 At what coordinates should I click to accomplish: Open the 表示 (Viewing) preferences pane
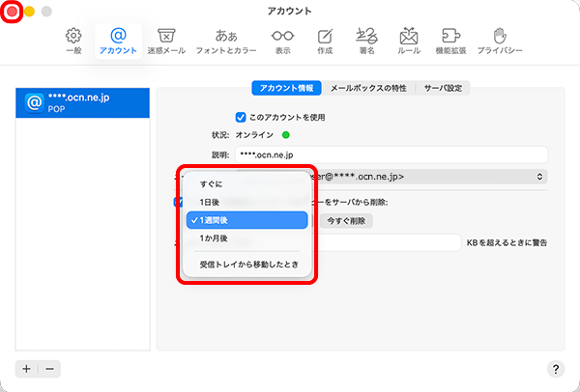tap(282, 41)
